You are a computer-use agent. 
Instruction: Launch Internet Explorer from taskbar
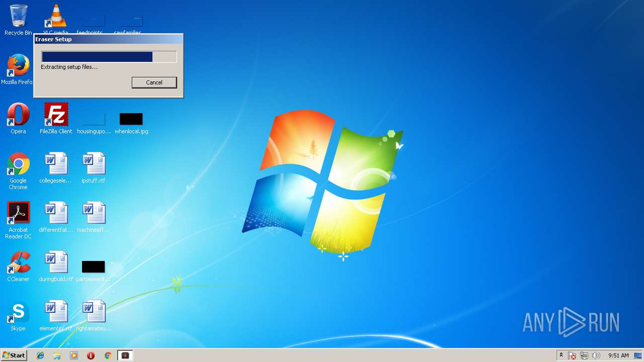[x=40, y=355]
